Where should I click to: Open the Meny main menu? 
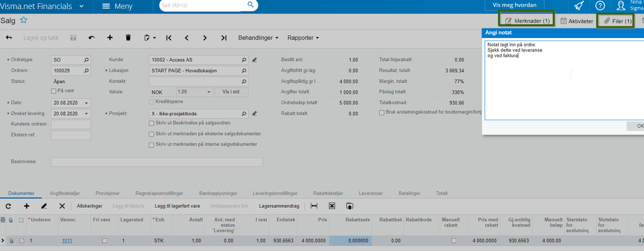[117, 6]
